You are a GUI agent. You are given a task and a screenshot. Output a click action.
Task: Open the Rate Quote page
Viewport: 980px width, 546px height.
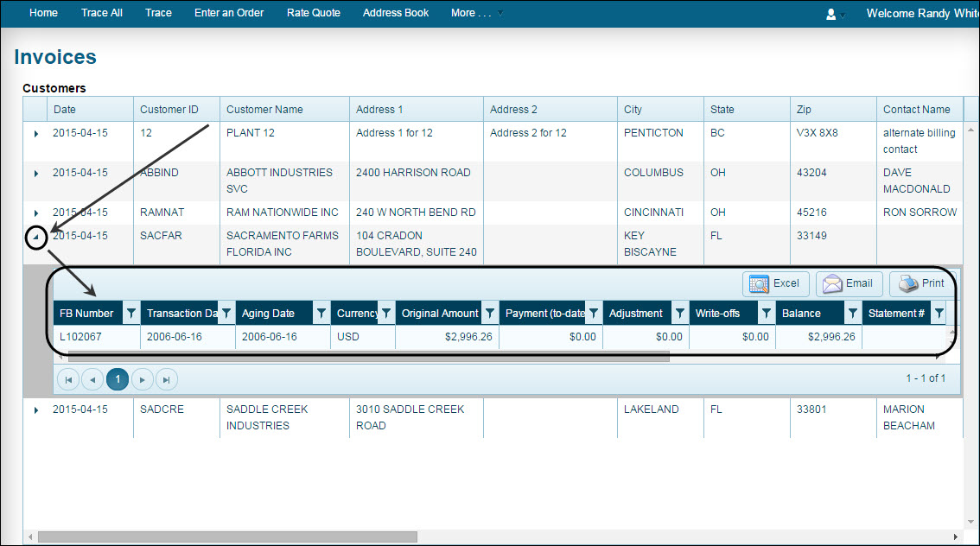313,13
